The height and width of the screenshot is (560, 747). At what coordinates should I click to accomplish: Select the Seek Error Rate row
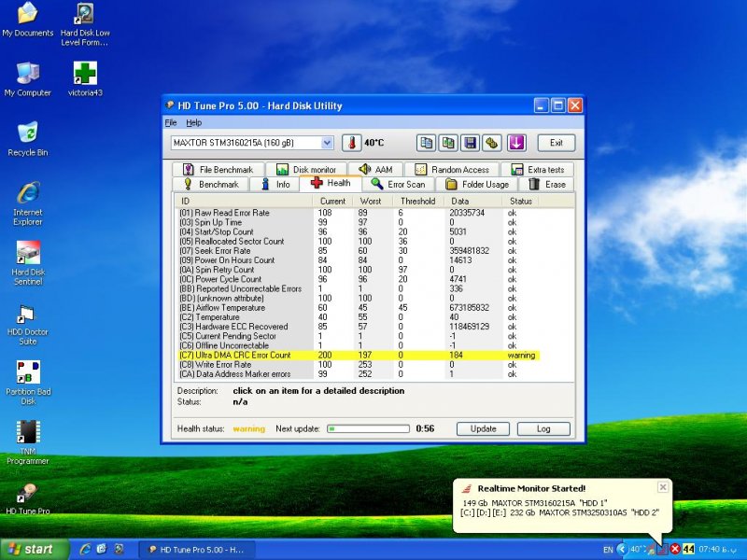tap(359, 251)
